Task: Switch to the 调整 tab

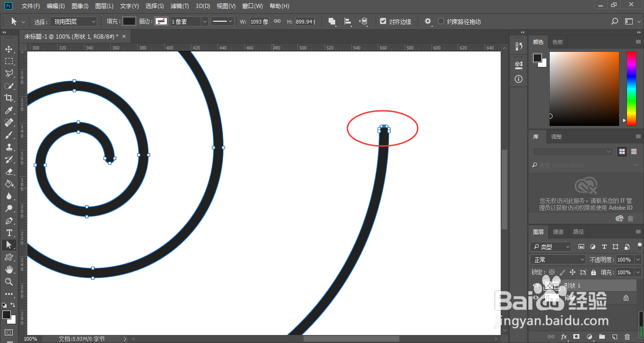Action: (556, 137)
